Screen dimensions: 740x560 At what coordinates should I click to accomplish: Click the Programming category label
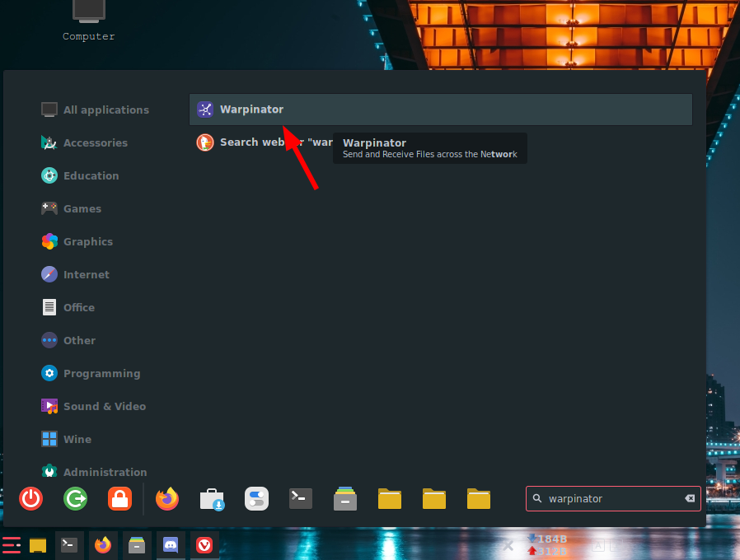pos(102,373)
